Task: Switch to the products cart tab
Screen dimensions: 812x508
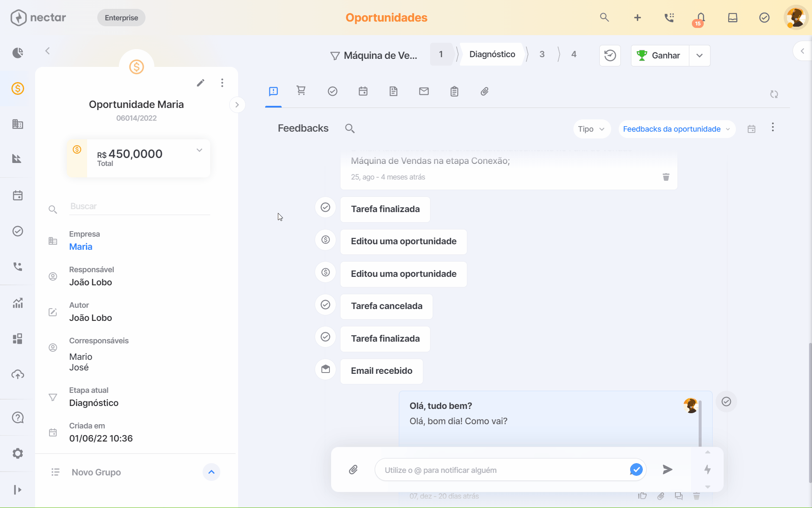Action: (x=301, y=91)
